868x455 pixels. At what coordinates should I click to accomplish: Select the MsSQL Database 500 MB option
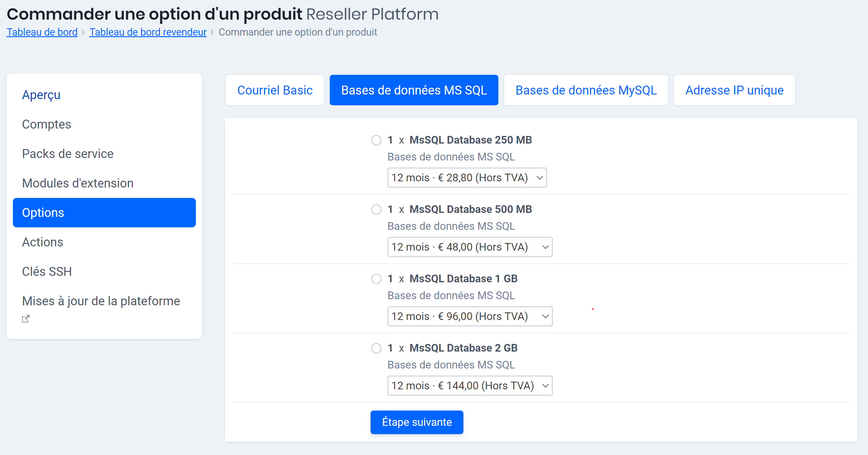coord(376,210)
